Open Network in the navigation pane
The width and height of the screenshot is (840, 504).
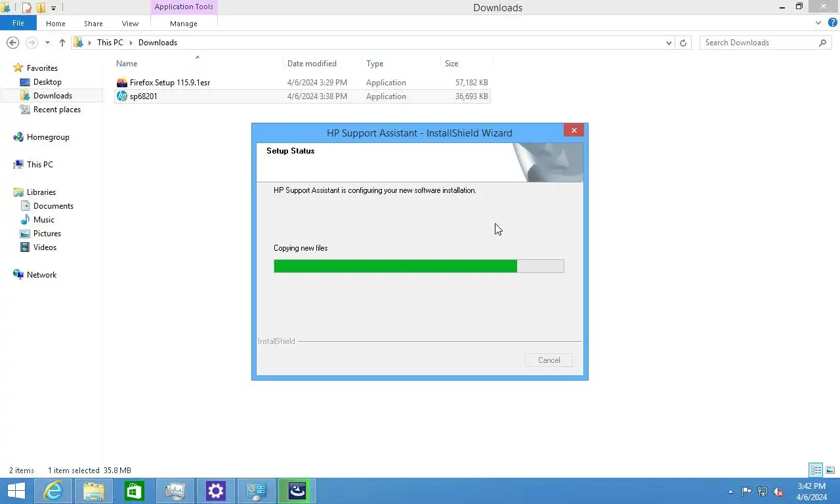click(41, 275)
